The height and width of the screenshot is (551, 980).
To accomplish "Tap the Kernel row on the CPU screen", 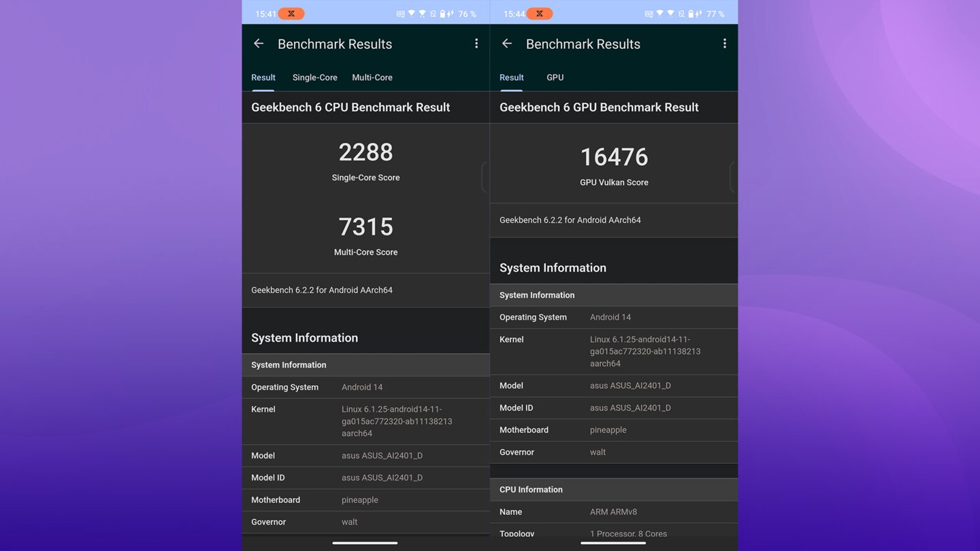I will tap(365, 421).
